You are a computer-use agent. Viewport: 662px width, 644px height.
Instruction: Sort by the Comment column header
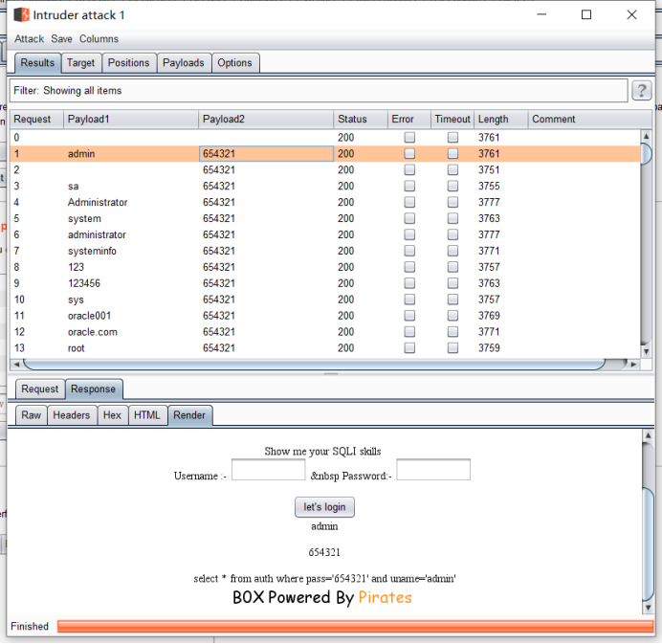tap(589, 119)
